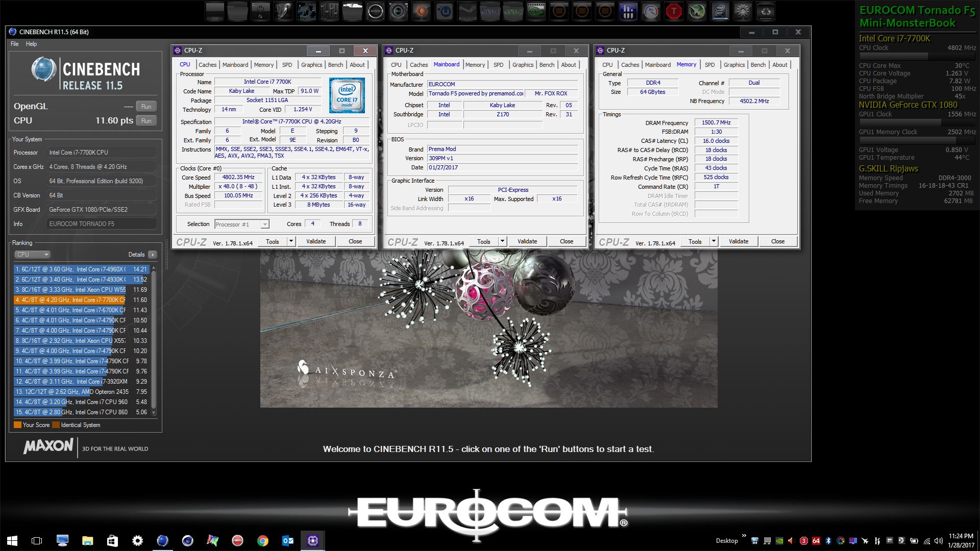Open the Uplay icon in the top dock
980x551 pixels.
tap(444, 11)
